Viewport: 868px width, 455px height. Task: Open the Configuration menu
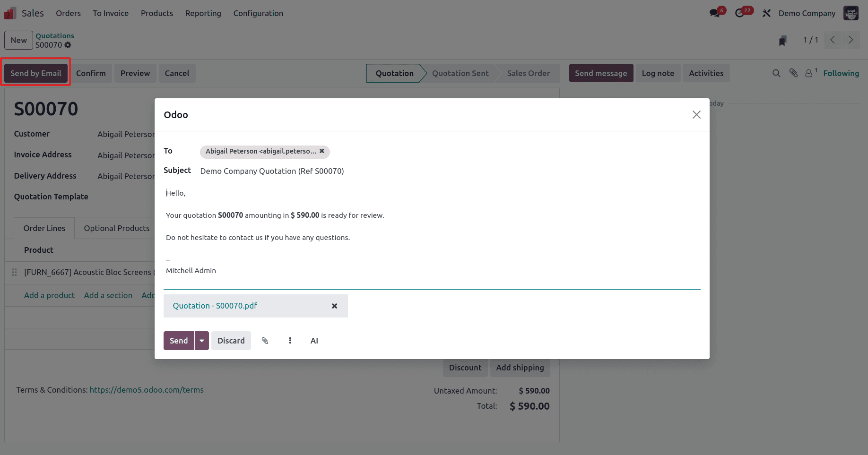[x=258, y=13]
